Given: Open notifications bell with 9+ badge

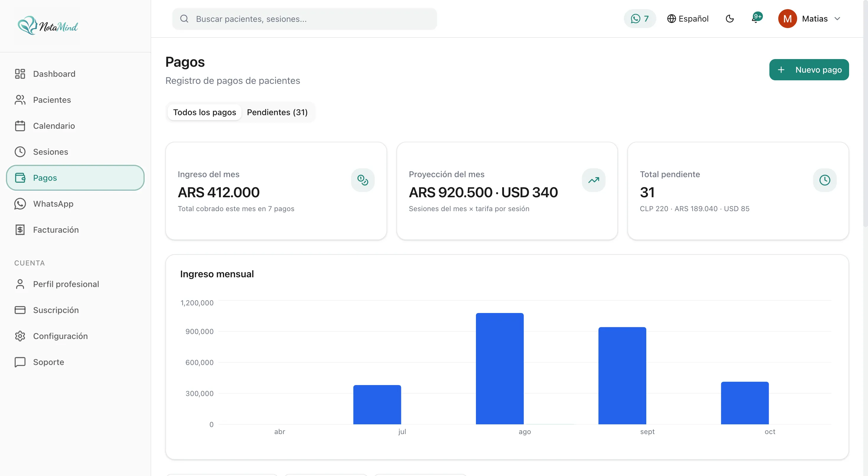Looking at the screenshot, I should 756,18.
